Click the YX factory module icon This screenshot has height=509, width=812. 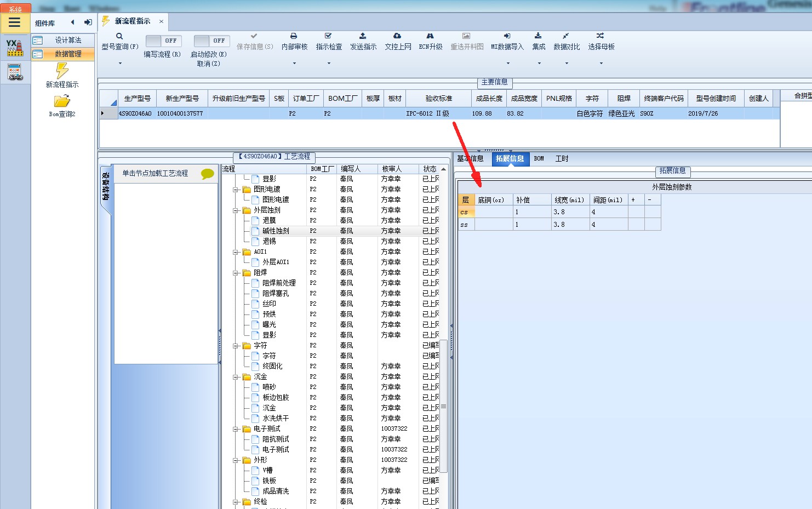click(15, 48)
